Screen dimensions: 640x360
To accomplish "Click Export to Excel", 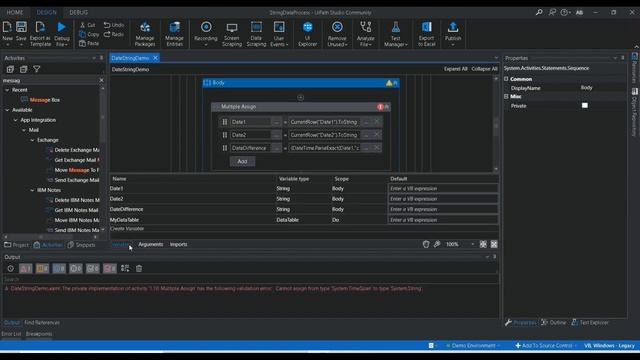I will pyautogui.click(x=427, y=33).
